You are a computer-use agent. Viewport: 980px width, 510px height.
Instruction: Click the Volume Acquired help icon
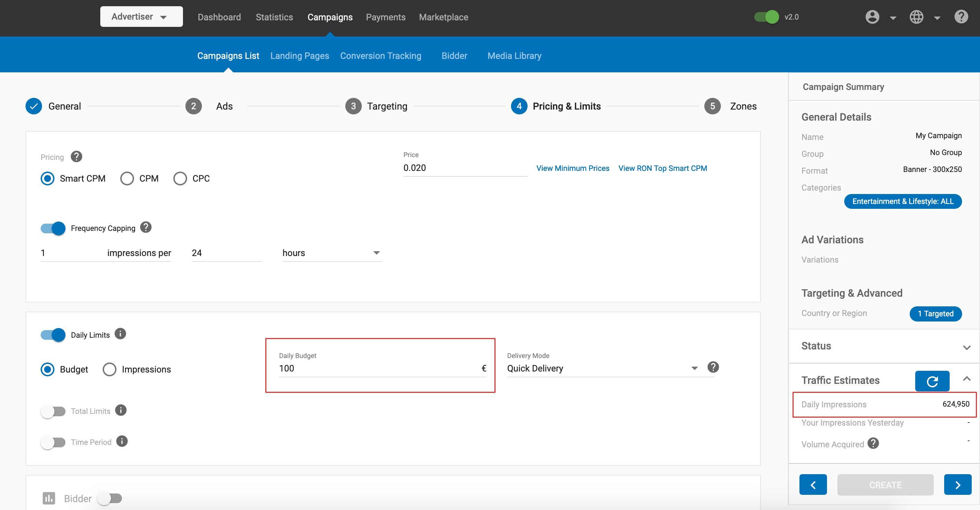[873, 443]
